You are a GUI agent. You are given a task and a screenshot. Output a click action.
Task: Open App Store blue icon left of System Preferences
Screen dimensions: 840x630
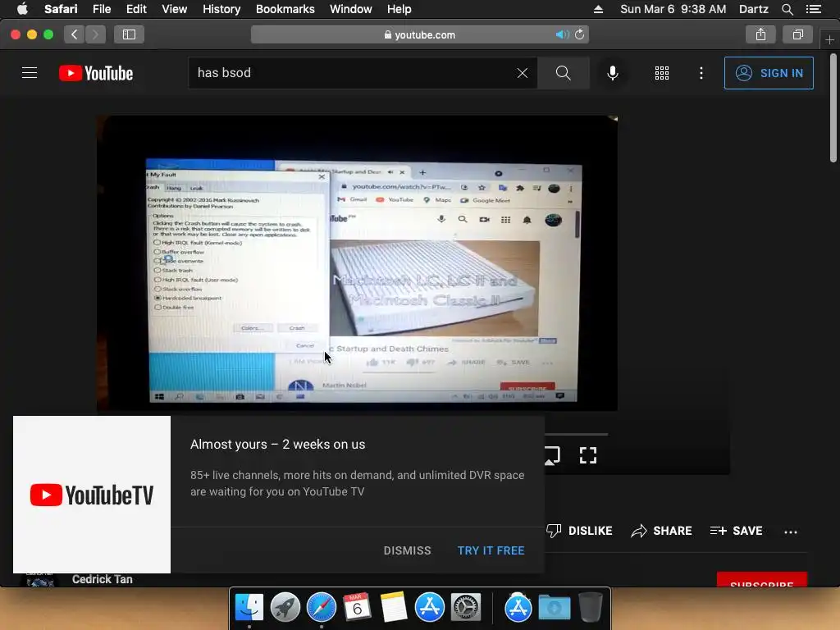tap(429, 608)
